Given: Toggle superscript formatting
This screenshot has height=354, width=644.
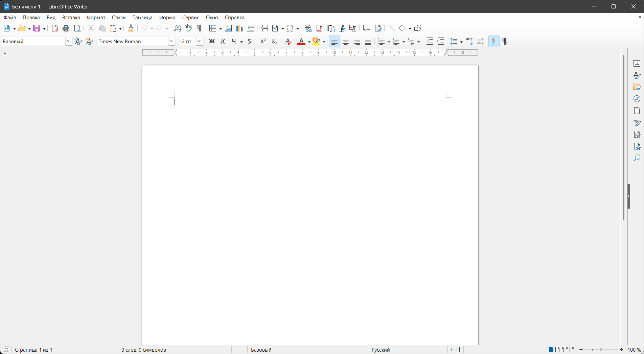Looking at the screenshot, I should click(263, 42).
